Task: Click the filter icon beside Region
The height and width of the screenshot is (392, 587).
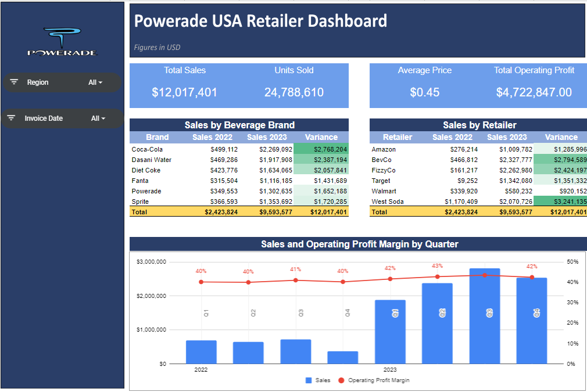Action: (15, 82)
